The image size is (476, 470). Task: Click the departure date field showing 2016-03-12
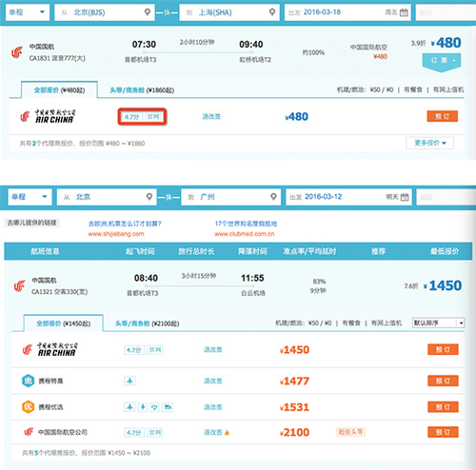(348, 197)
